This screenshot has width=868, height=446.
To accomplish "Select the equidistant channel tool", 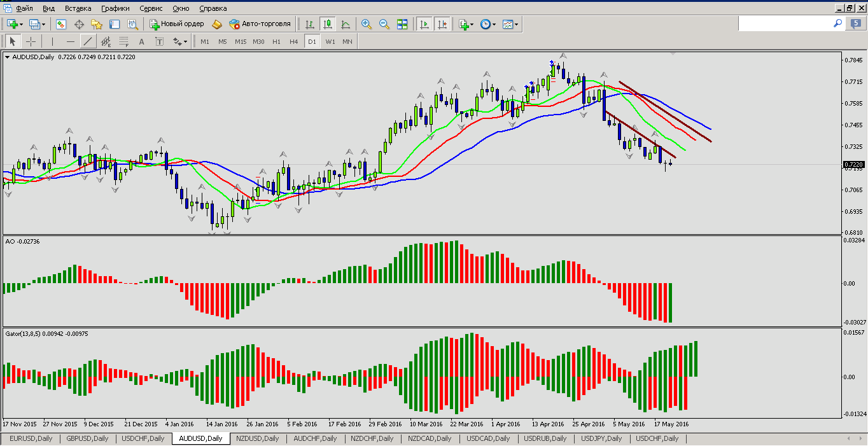I will point(106,41).
